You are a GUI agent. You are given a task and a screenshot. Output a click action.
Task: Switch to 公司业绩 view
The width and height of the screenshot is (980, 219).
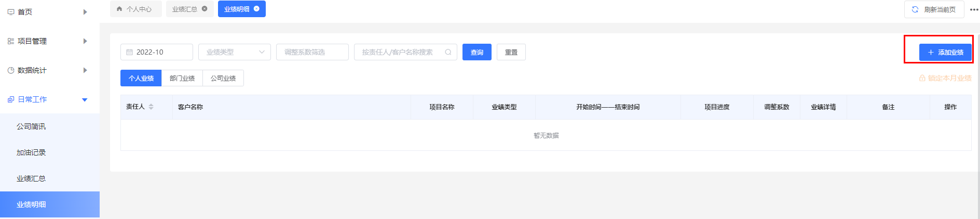[x=223, y=78]
